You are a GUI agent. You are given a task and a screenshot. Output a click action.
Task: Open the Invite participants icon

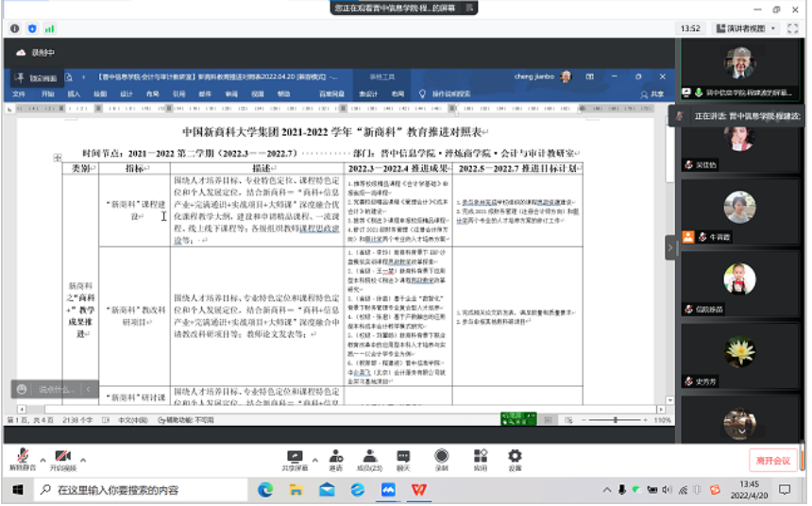(x=335, y=457)
